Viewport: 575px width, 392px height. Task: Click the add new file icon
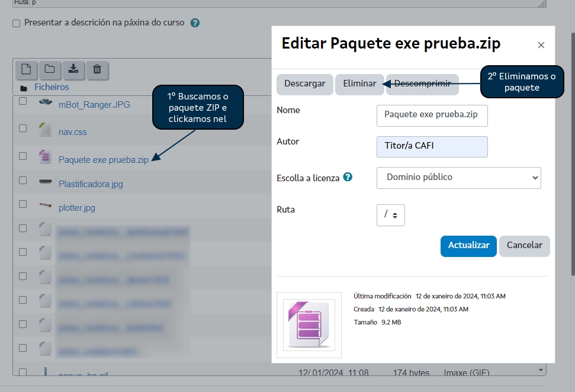[26, 69]
